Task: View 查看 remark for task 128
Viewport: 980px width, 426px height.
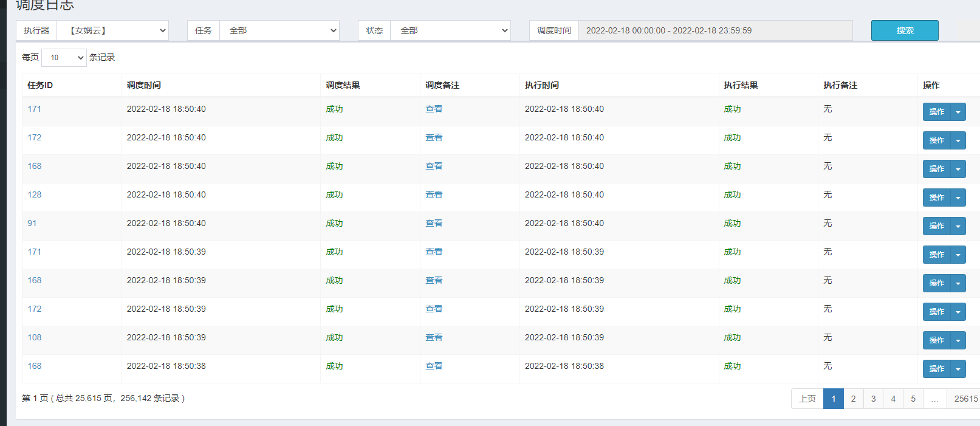Action: 434,194
